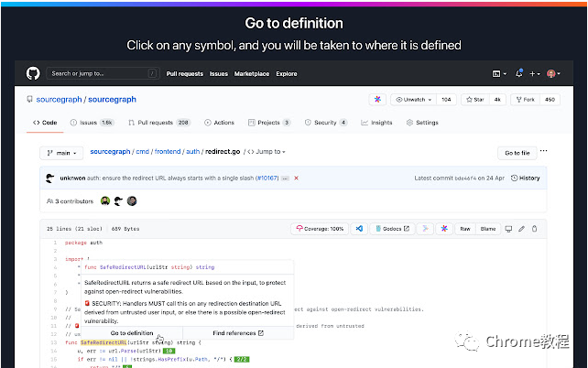
Task: Delete the file with trash icon
Action: tap(534, 229)
